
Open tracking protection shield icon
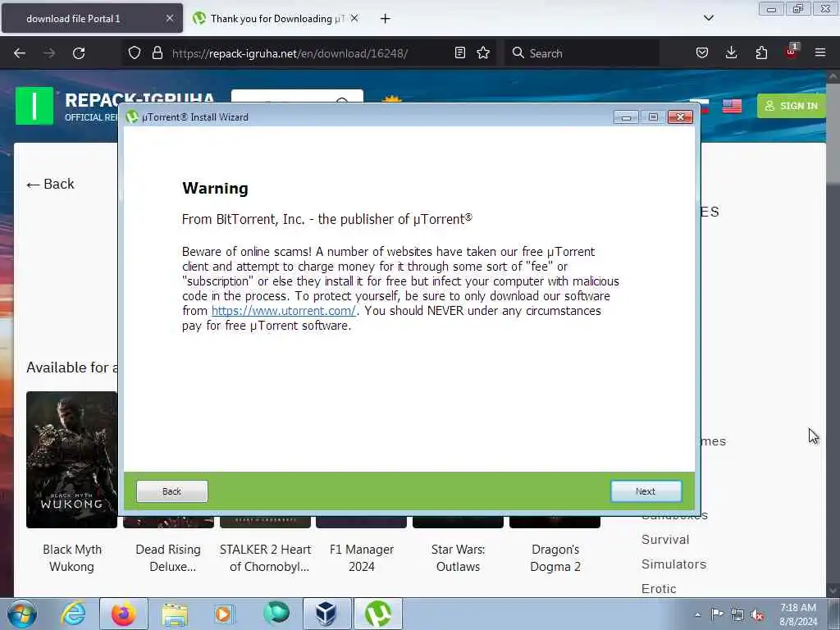tap(135, 52)
